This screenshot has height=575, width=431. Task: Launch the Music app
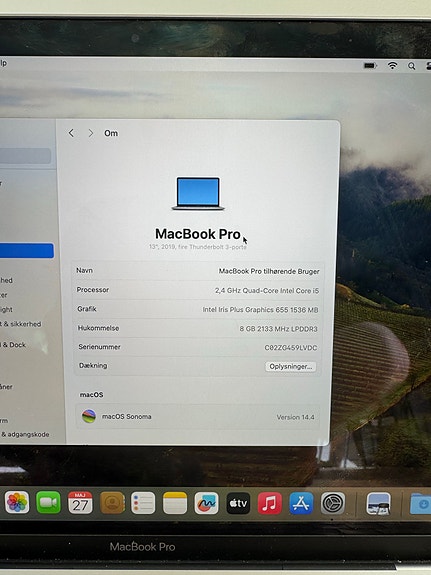270,503
